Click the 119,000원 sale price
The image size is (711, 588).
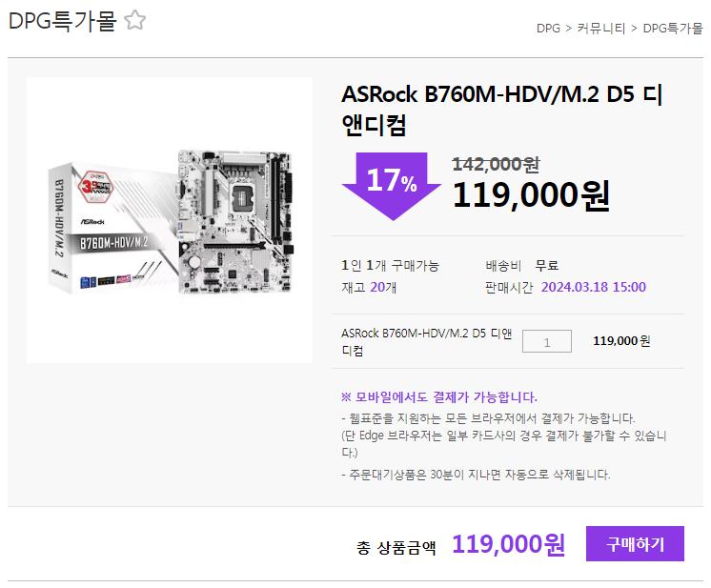531,195
